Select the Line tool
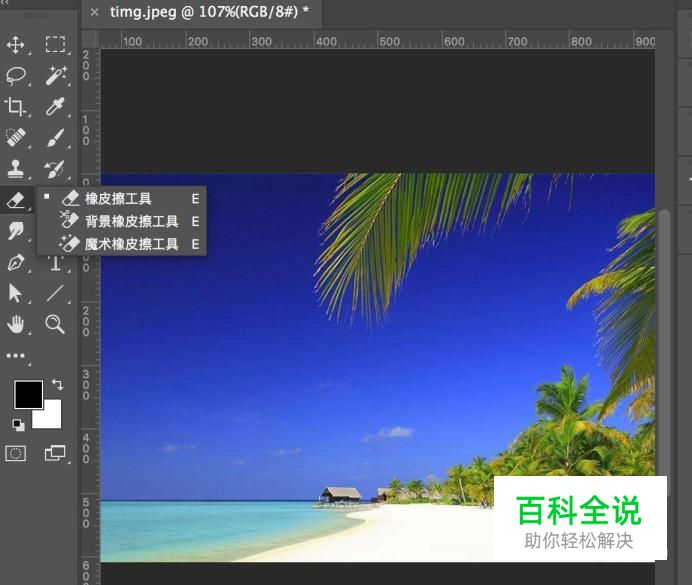The width and height of the screenshot is (692, 585). [x=55, y=293]
